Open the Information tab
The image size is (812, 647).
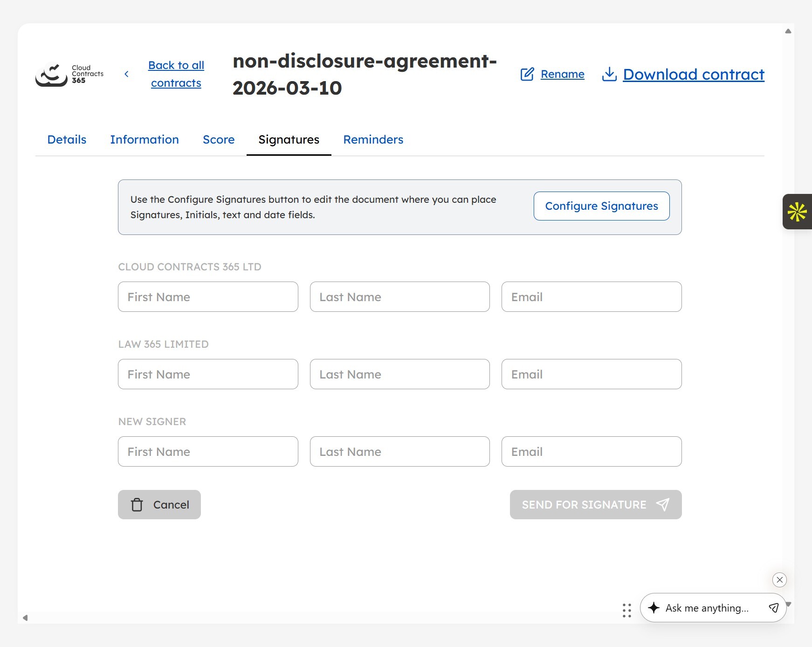[x=145, y=140]
